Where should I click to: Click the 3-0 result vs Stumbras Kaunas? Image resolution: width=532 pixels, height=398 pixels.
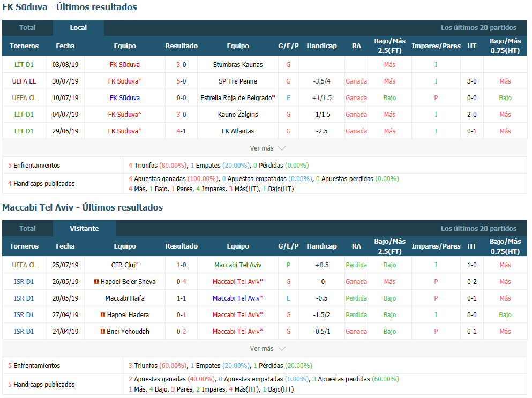[182, 65]
